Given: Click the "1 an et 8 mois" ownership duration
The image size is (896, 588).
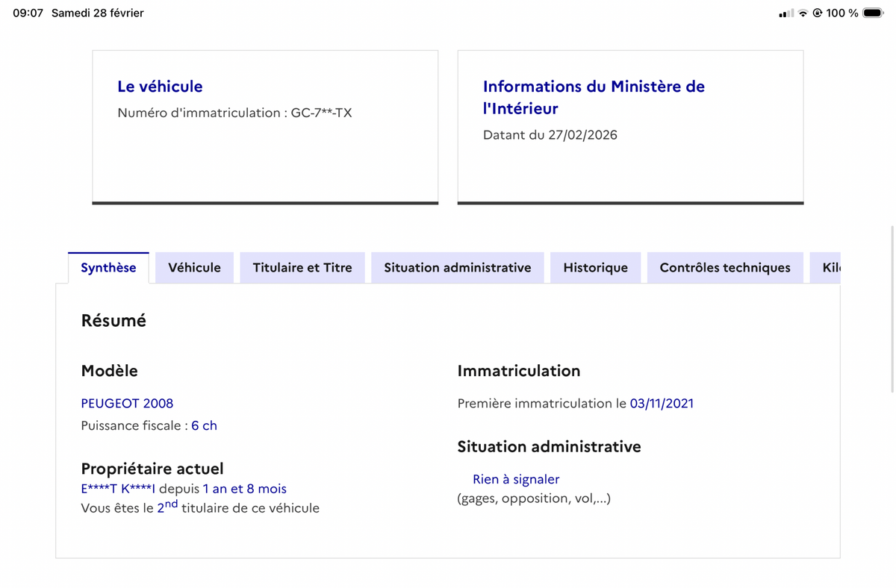Looking at the screenshot, I should pos(244,490).
